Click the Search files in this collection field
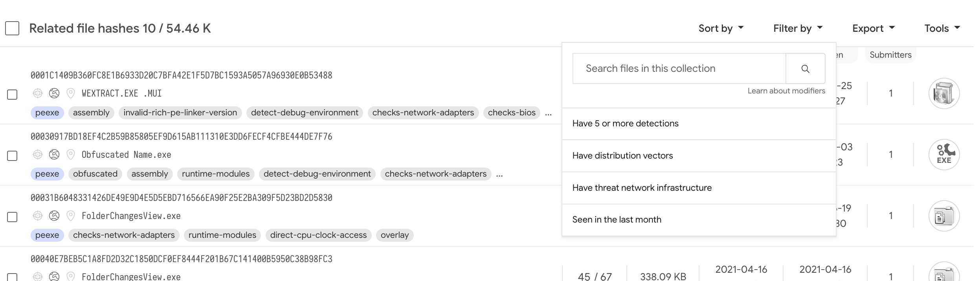The image size is (980, 281). click(679, 69)
